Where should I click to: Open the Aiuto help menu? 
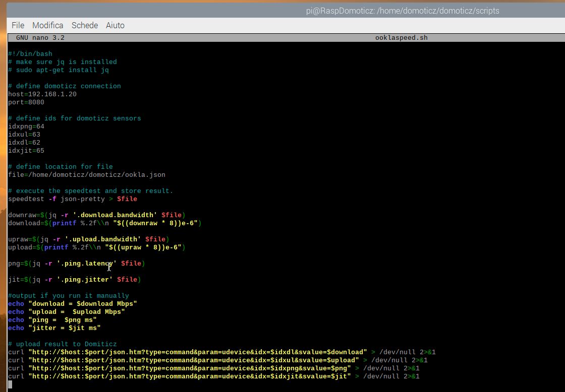(115, 25)
